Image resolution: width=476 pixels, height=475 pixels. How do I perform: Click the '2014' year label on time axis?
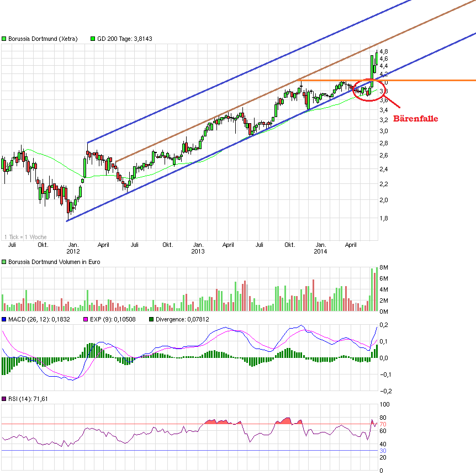tap(321, 251)
